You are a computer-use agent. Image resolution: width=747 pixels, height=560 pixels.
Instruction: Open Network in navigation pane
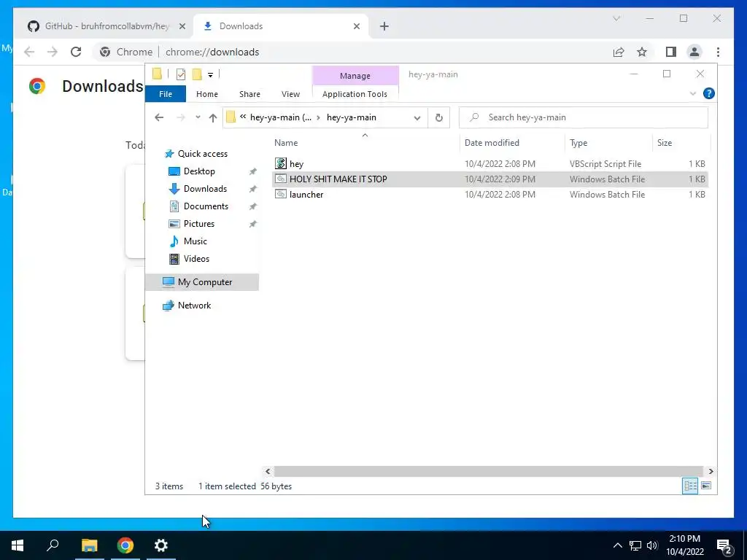pyautogui.click(x=194, y=306)
